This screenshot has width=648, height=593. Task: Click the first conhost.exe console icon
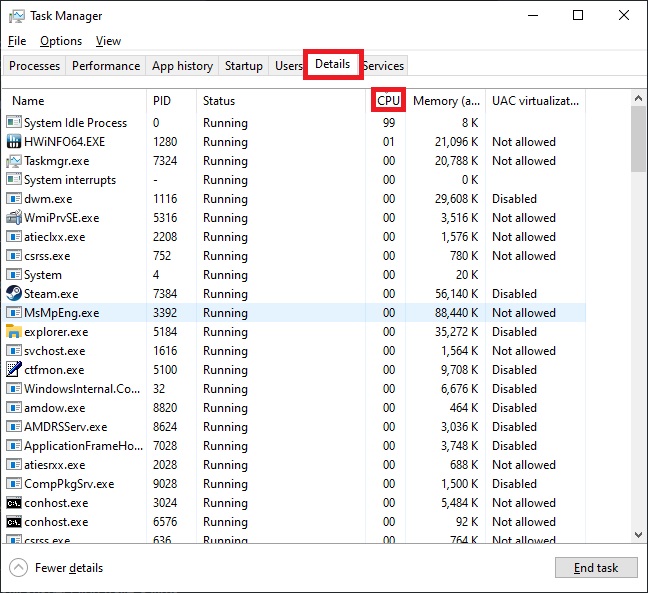click(x=14, y=503)
